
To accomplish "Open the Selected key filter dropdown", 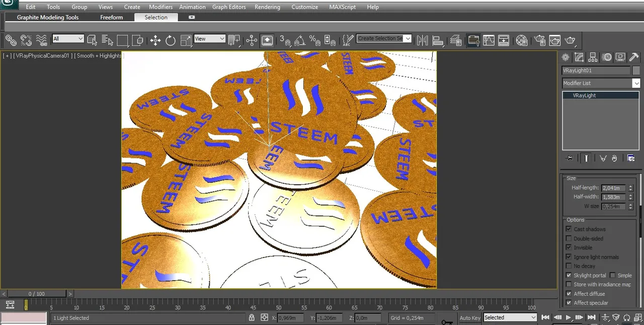I will (510, 317).
